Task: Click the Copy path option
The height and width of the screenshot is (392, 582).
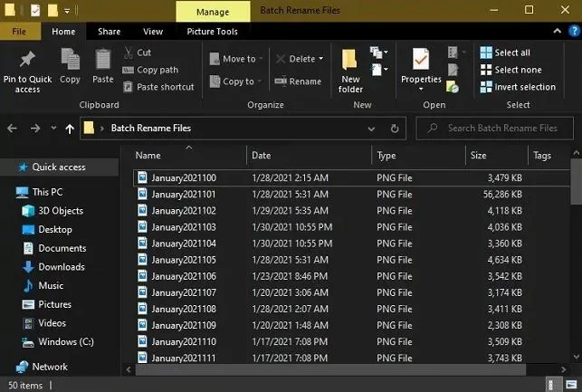Action: pos(150,70)
